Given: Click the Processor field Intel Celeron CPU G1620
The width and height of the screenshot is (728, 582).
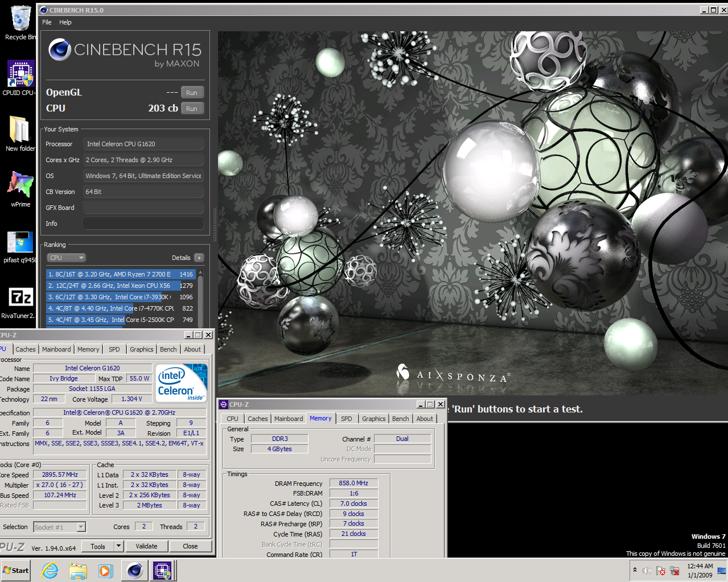Looking at the screenshot, I should tap(143, 144).
